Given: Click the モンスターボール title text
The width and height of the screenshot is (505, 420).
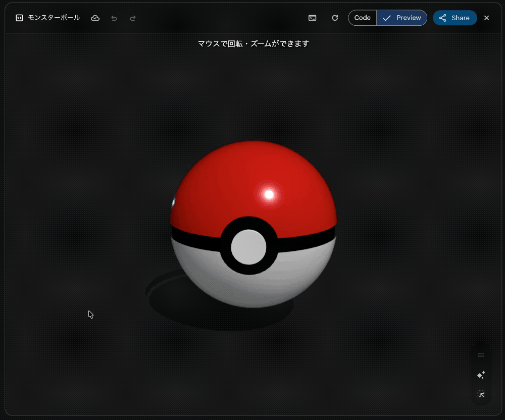Looking at the screenshot, I should tap(54, 18).
